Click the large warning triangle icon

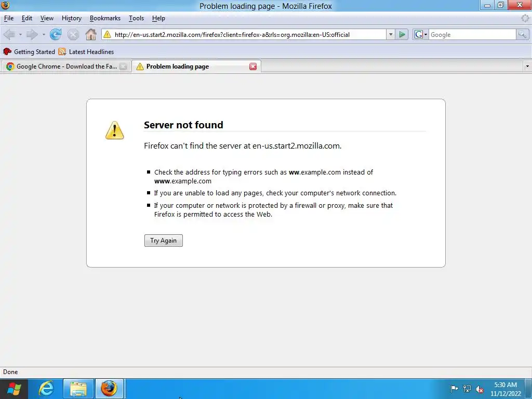pos(115,130)
